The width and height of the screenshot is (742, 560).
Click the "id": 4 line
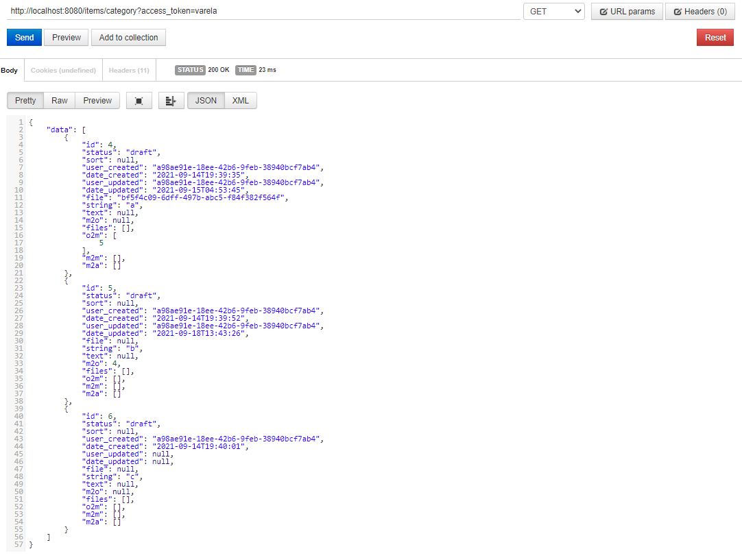click(x=99, y=145)
